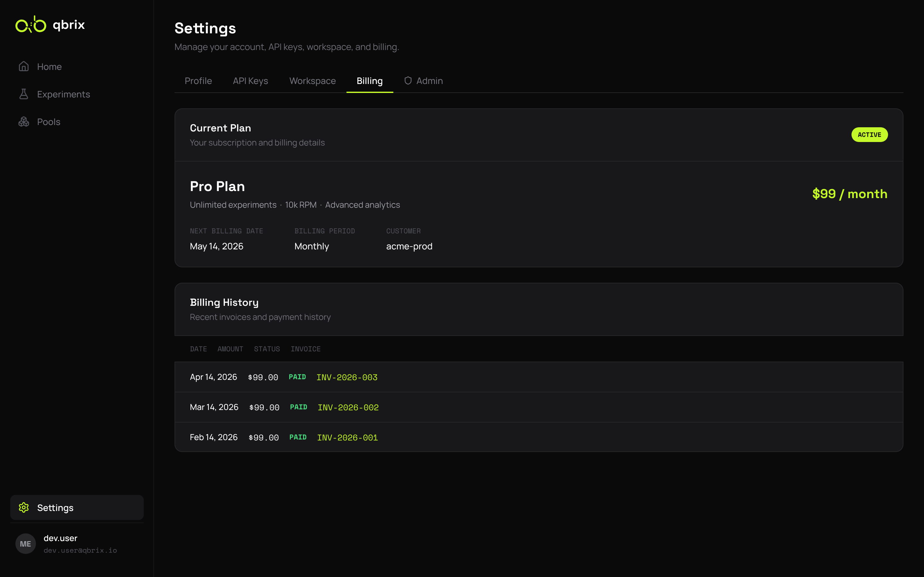Select the Settings gear icon
Viewport: 924px width, 577px height.
pos(24,507)
